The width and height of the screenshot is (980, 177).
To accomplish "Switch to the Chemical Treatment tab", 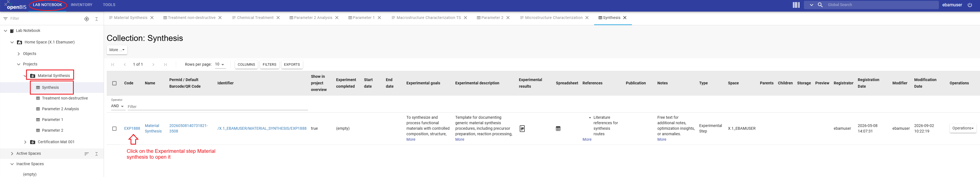I will (255, 18).
